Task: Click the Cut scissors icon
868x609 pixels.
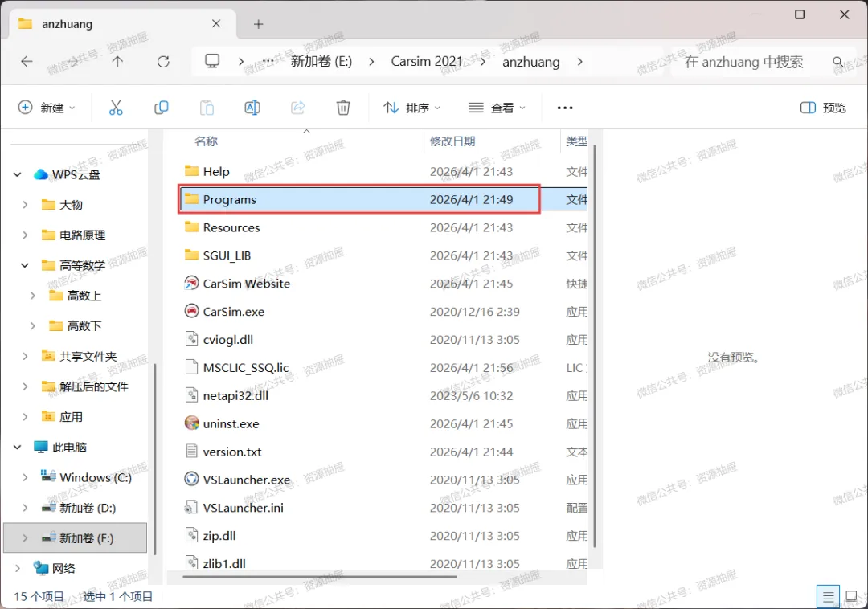Action: tap(116, 108)
